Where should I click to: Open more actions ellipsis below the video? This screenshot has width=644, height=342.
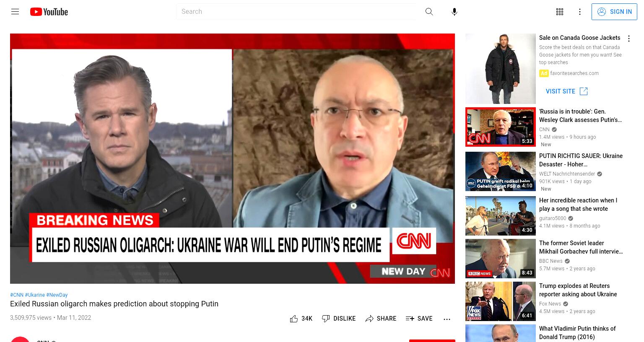(x=447, y=319)
